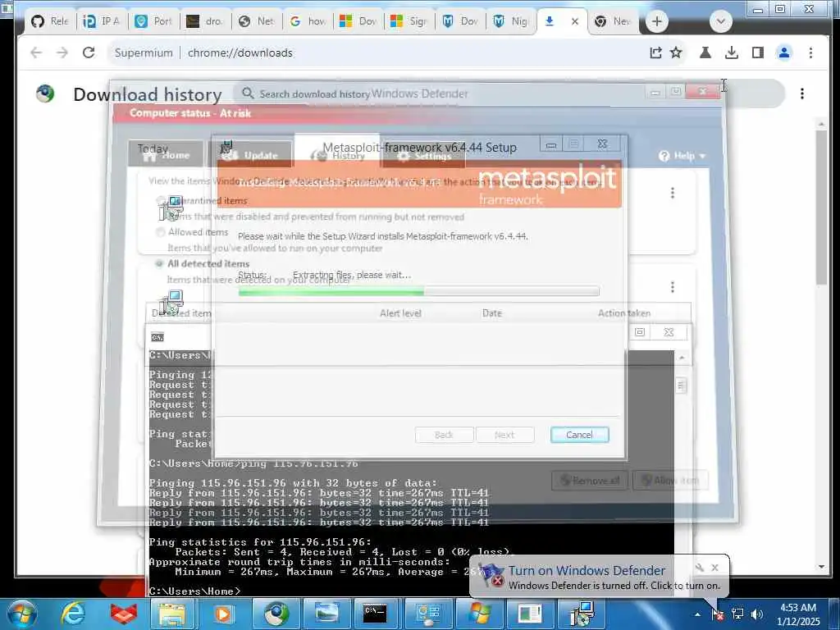Switch to the 'dro' tab
840x630 pixels.
click(205, 21)
